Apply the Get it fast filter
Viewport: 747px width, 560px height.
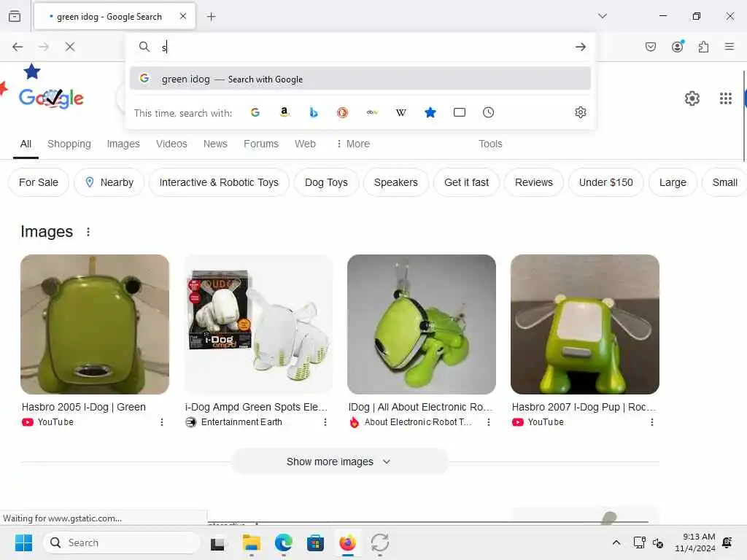pyautogui.click(x=466, y=182)
